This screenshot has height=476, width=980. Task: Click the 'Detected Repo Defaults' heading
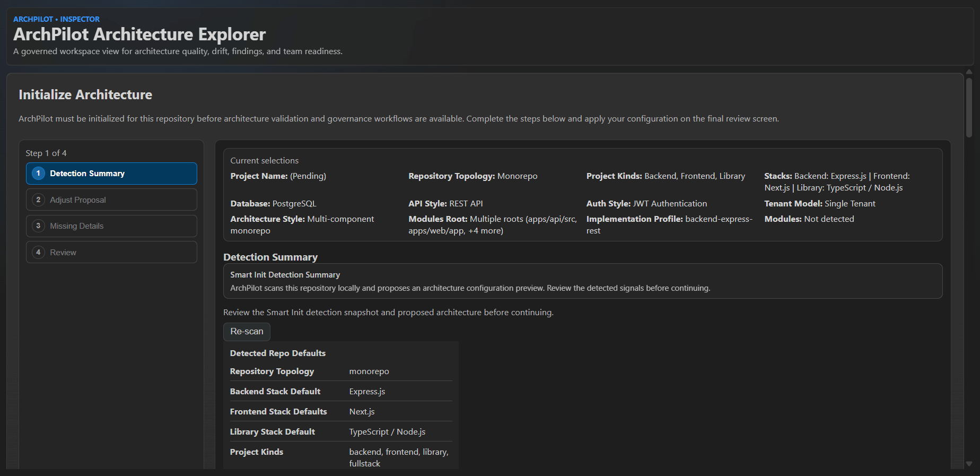[x=278, y=353]
